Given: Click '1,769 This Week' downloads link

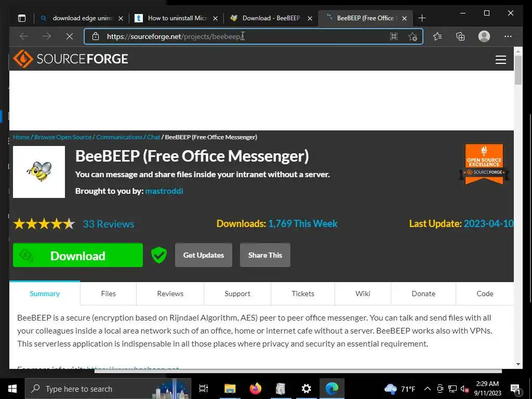Looking at the screenshot, I should [303, 223].
